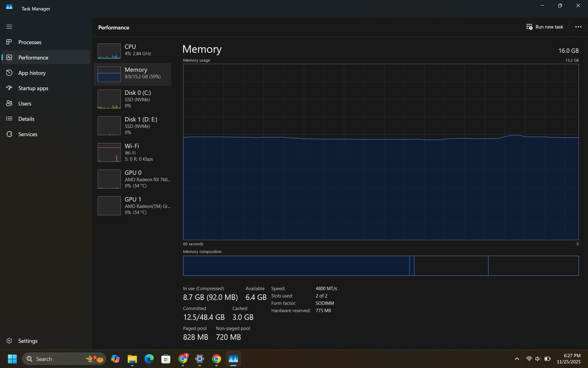Open Task Manager Settings gear
Screen dimensions: 588x368
point(9,341)
